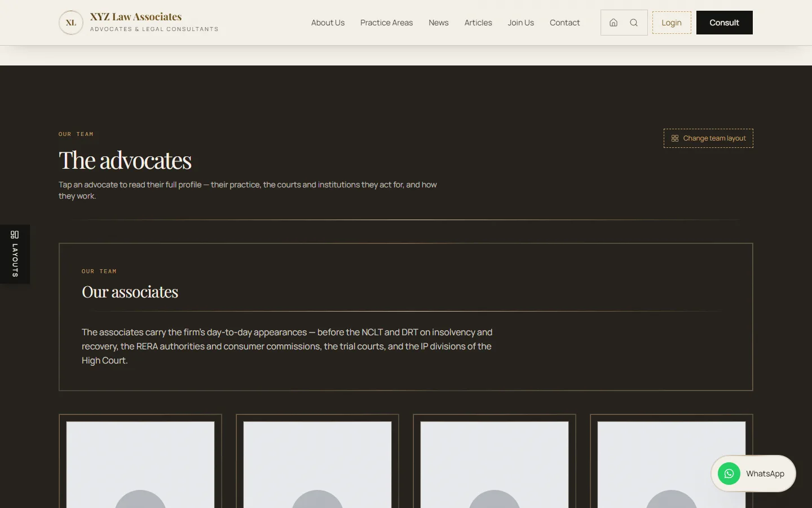The height and width of the screenshot is (508, 812).
Task: Open Practice Areas menu item
Action: pos(386,23)
